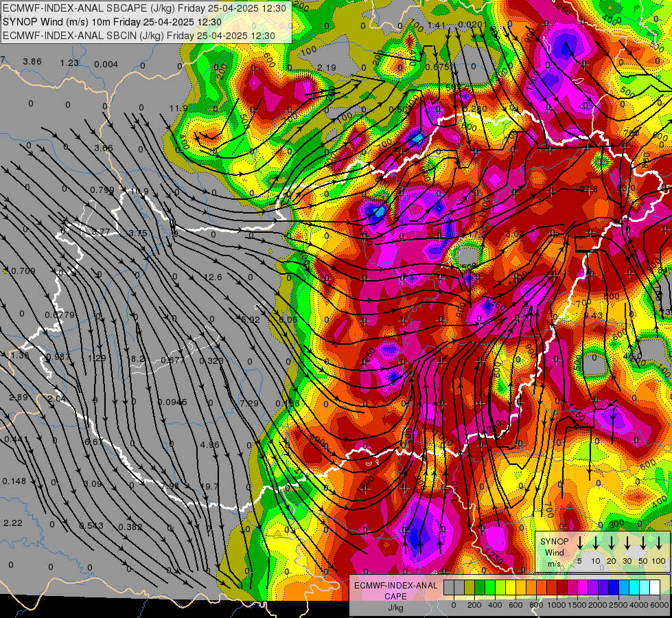
Task: Click the 3.75 station value on map
Action: pyautogui.click(x=138, y=233)
